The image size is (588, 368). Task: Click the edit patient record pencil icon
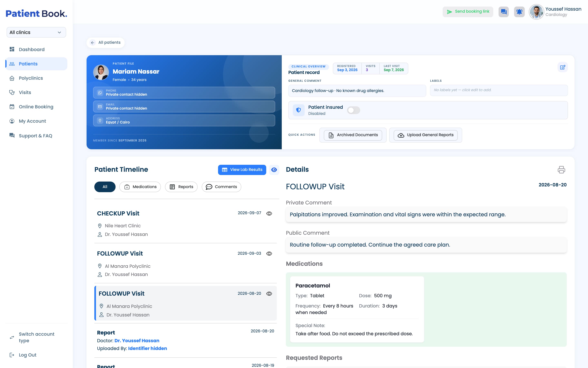562,67
